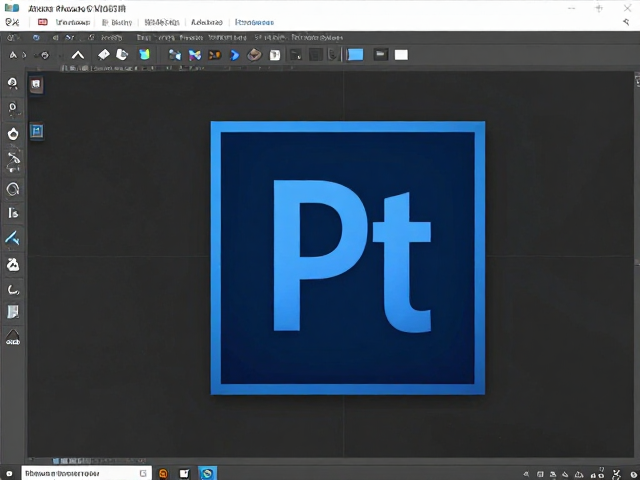Select the brown stamp-shaped toolbar icon

(x=254, y=55)
